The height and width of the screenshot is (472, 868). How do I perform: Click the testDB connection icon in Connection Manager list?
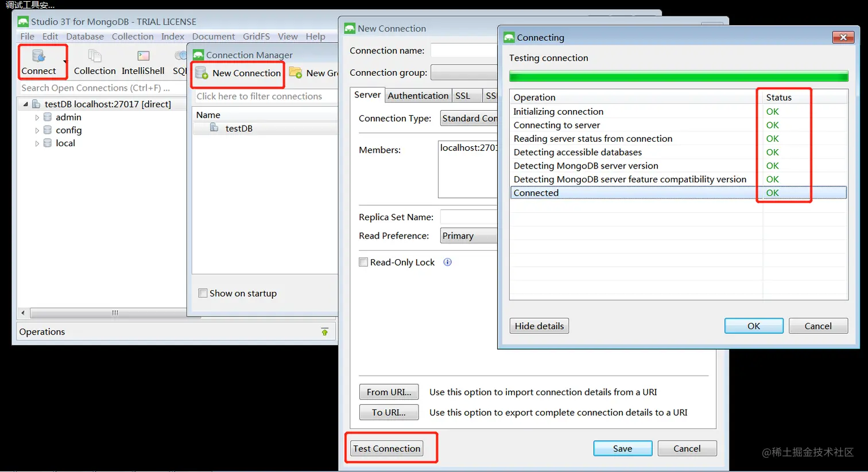[214, 128]
